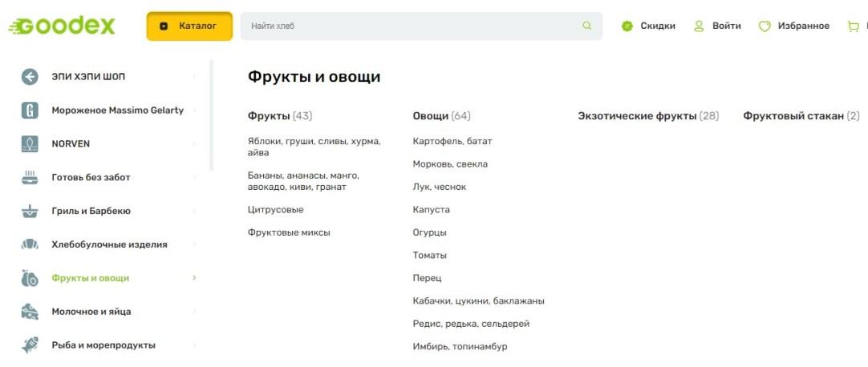The image size is (868, 367).
Task: Open Кабачки, цукини, баклажаны link
Action: [x=479, y=301]
